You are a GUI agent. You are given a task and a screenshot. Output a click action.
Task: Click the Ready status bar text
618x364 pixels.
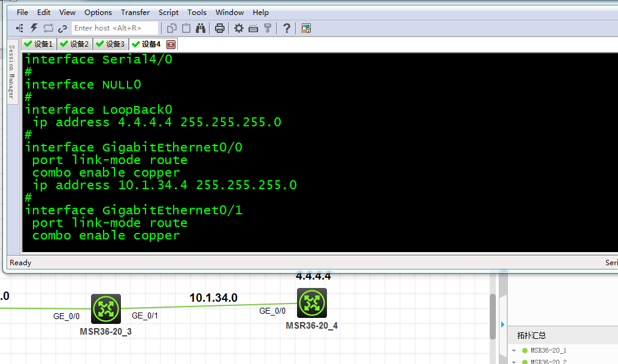click(x=20, y=263)
